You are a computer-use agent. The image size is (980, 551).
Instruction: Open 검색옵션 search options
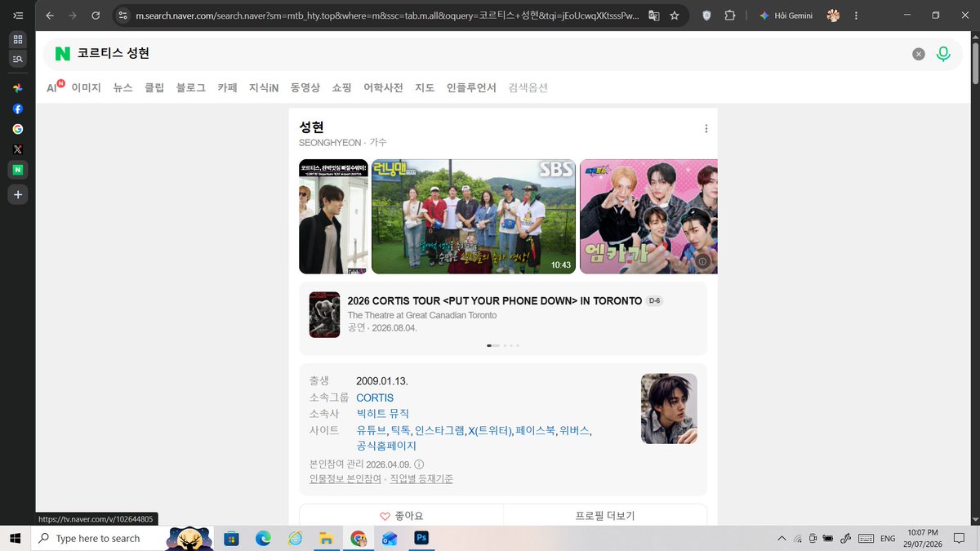(x=528, y=87)
